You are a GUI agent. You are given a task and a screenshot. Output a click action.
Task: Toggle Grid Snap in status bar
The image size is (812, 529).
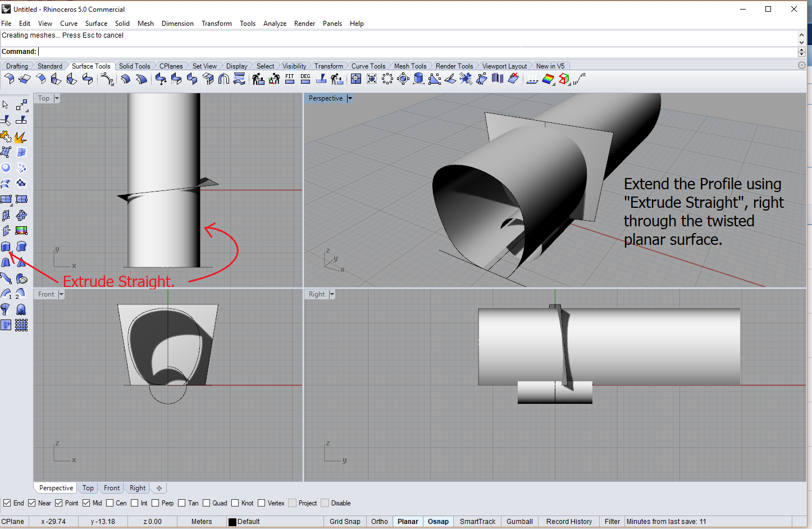tap(345, 522)
